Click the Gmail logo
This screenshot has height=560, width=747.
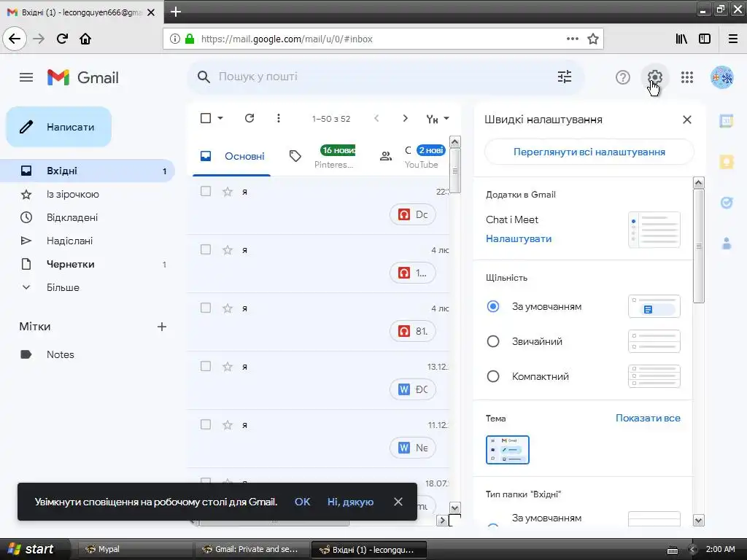(x=82, y=77)
